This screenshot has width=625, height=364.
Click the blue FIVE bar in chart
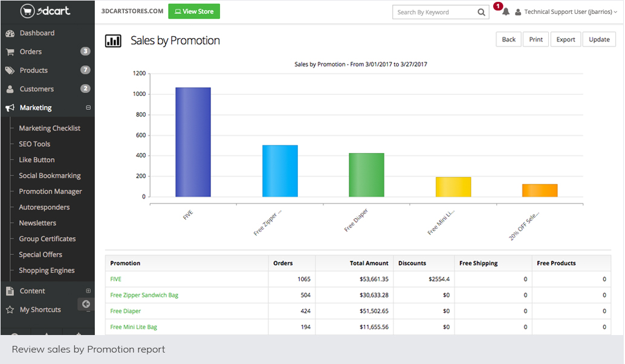click(193, 142)
